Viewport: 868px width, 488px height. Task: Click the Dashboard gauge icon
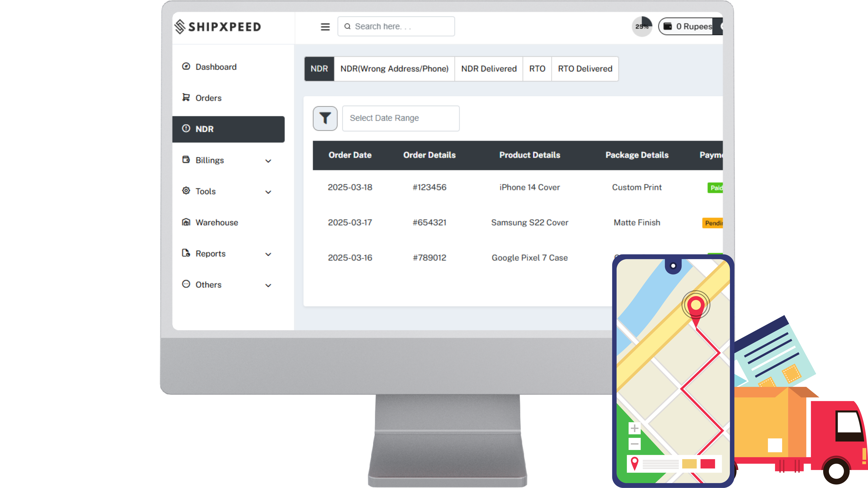click(186, 66)
